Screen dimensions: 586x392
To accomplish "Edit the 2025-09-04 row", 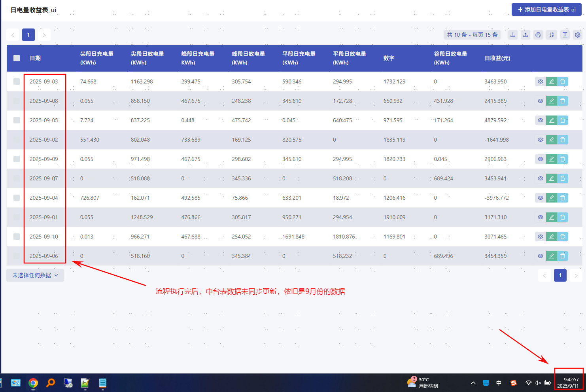I will coord(552,198).
